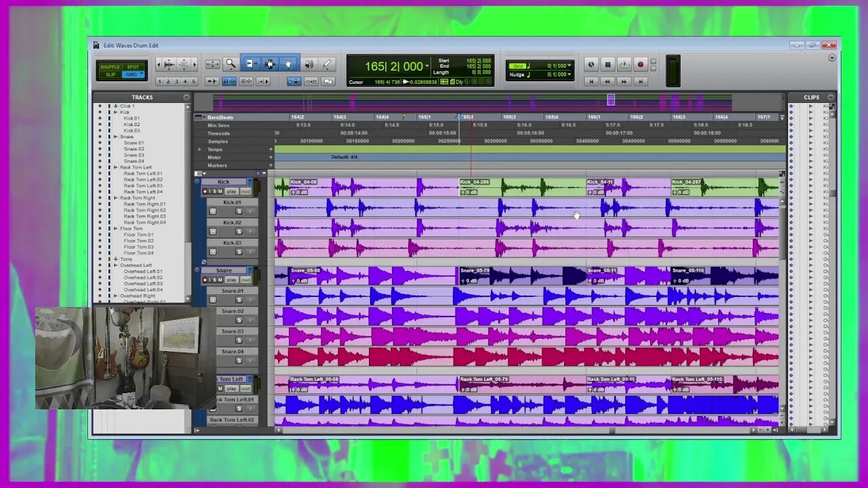Image resolution: width=868 pixels, height=488 pixels.
Task: Click the Snare track play button
Action: [231, 280]
